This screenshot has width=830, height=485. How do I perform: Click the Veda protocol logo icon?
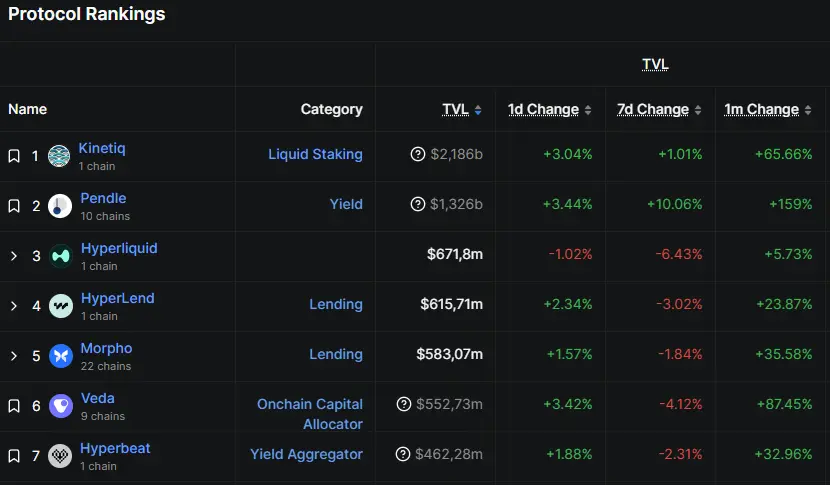pyautogui.click(x=61, y=406)
